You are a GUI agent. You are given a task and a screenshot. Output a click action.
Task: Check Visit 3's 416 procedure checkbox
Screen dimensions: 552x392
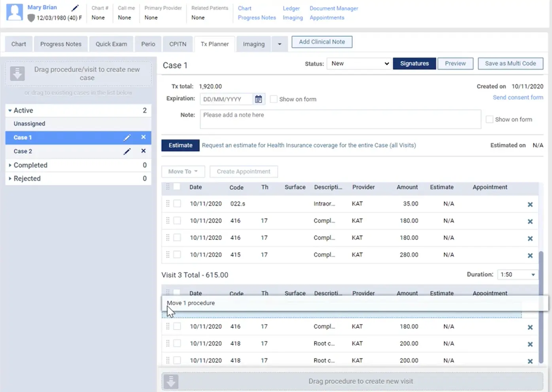[x=177, y=326]
